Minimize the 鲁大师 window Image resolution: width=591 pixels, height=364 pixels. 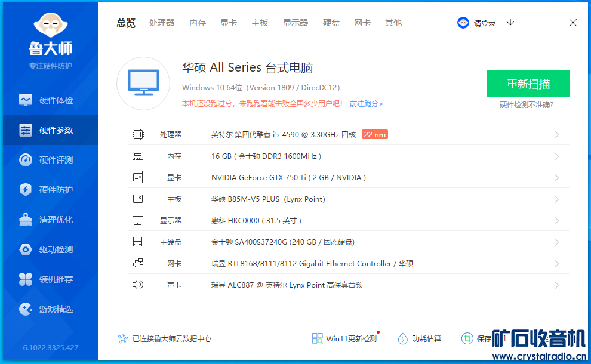pos(552,23)
